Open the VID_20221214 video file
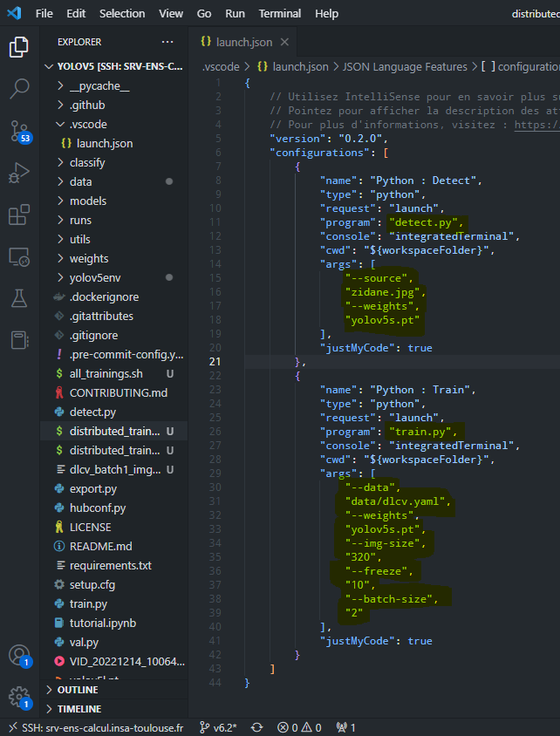 114,661
